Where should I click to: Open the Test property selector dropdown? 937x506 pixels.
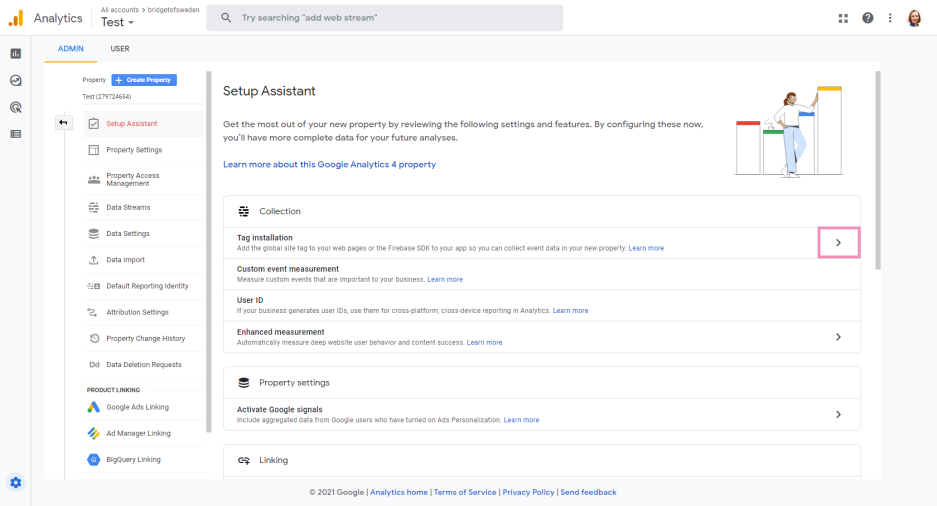pyautogui.click(x=118, y=23)
